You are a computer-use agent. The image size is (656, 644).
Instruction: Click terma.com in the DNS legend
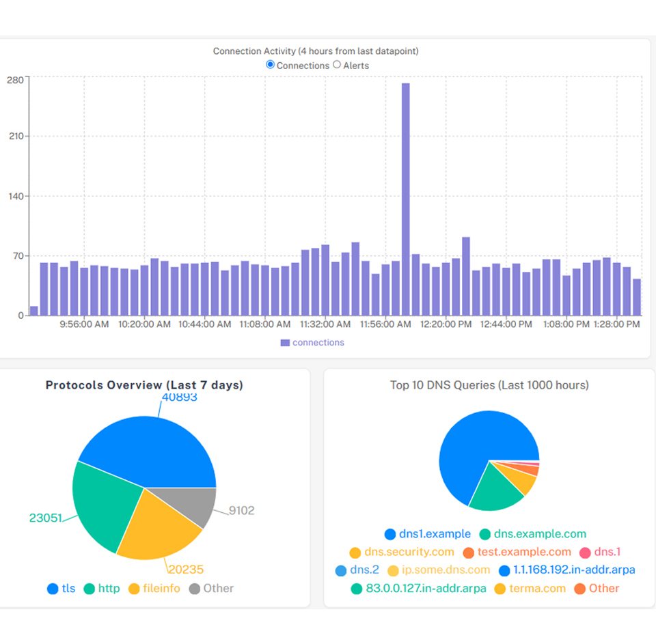pyautogui.click(x=530, y=589)
